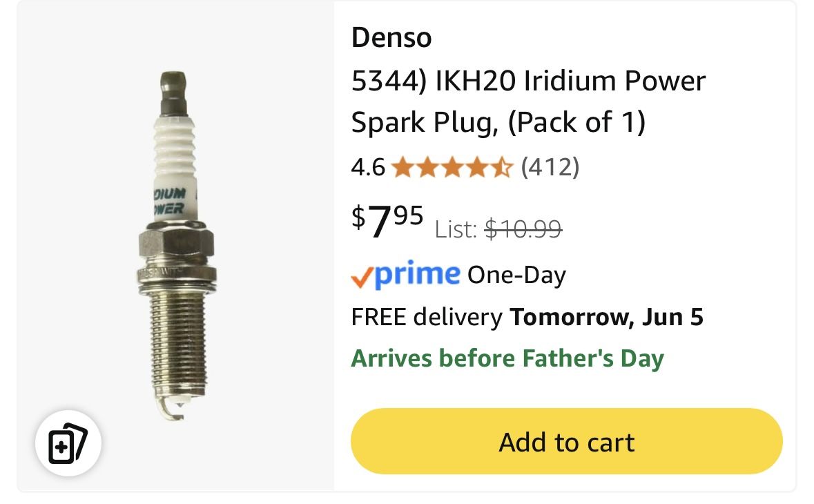This screenshot has height=504, width=814.
Task: Click the half-filled fifth star icon
Action: coord(503,167)
